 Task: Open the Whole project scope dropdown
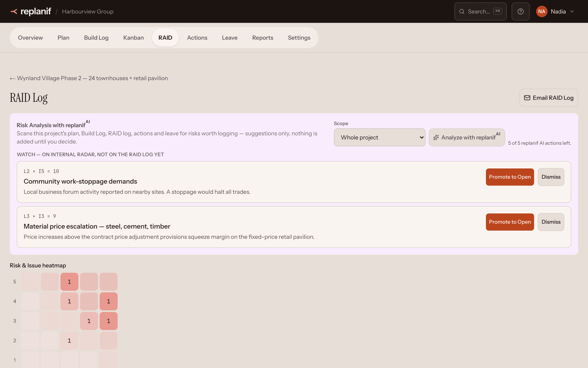pyautogui.click(x=380, y=138)
